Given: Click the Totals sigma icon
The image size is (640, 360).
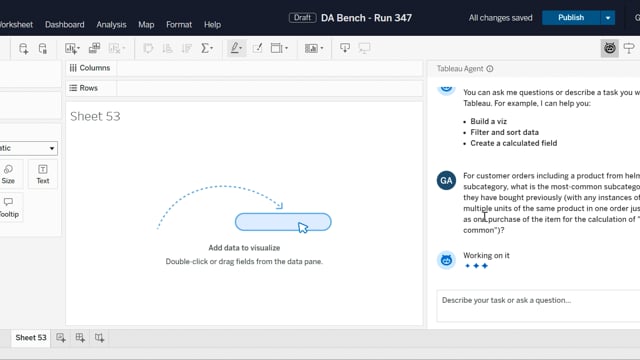Looking at the screenshot, I should point(205,48).
